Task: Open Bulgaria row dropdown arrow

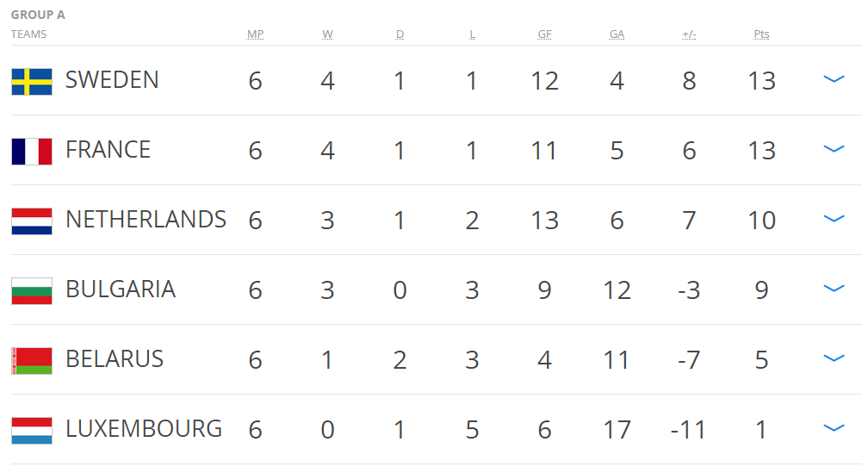Action: point(834,289)
